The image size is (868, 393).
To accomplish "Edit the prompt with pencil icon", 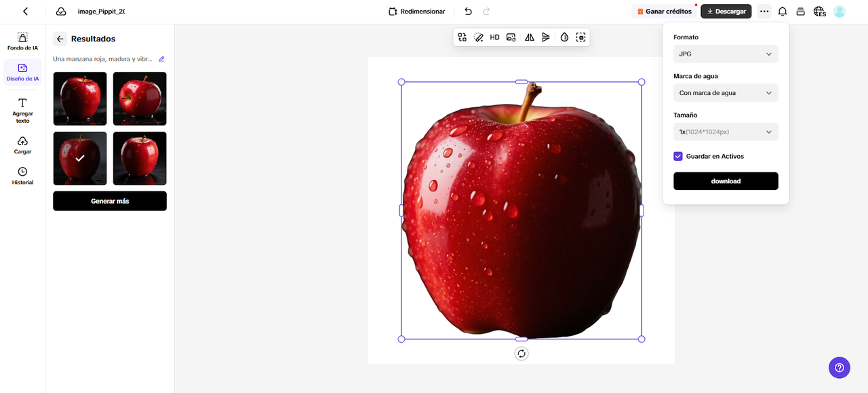I will click(161, 59).
